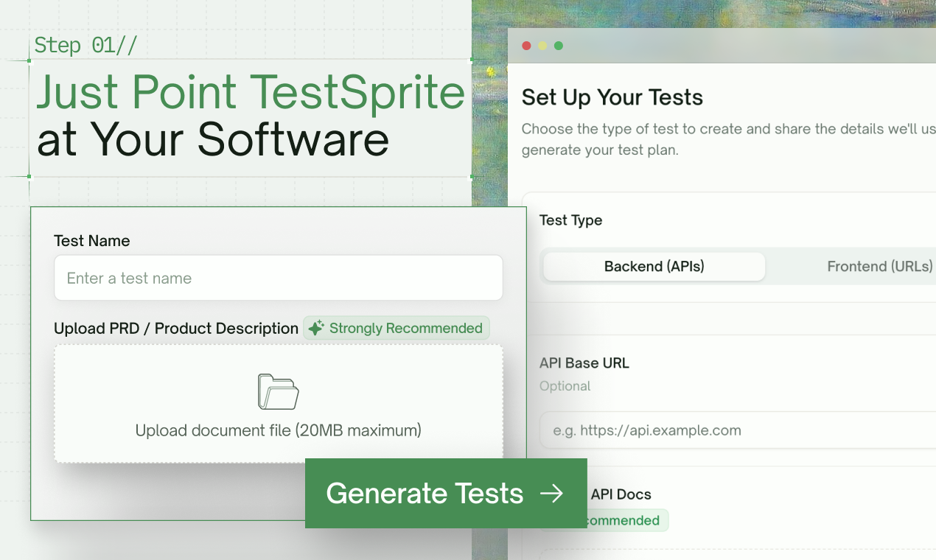Click the red close window dot
The image size is (936, 560).
click(526, 46)
